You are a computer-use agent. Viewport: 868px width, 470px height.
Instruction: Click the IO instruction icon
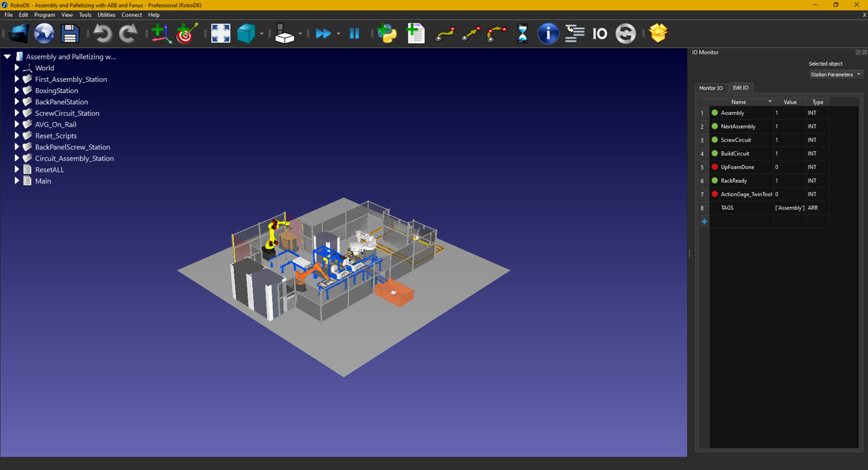600,33
